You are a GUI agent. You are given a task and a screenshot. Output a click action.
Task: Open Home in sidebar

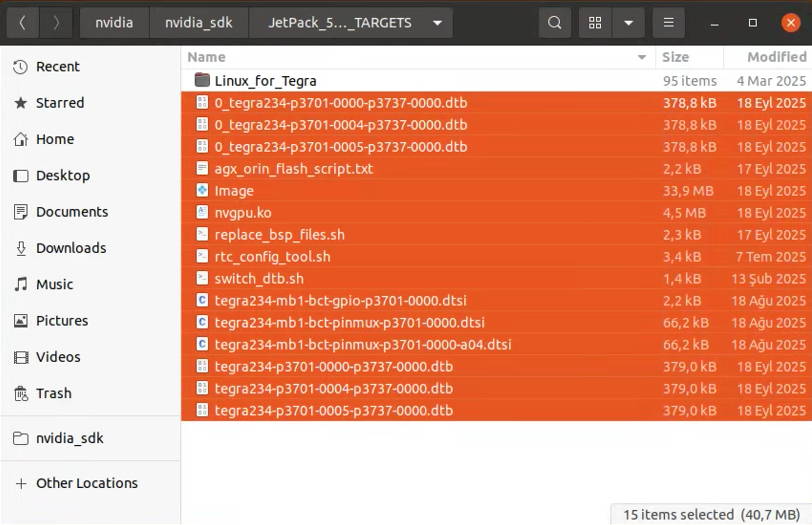click(x=91, y=139)
